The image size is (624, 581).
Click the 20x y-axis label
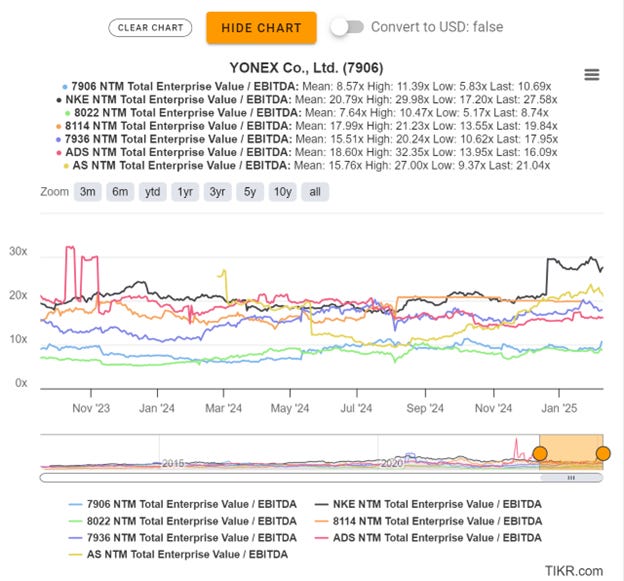18,295
